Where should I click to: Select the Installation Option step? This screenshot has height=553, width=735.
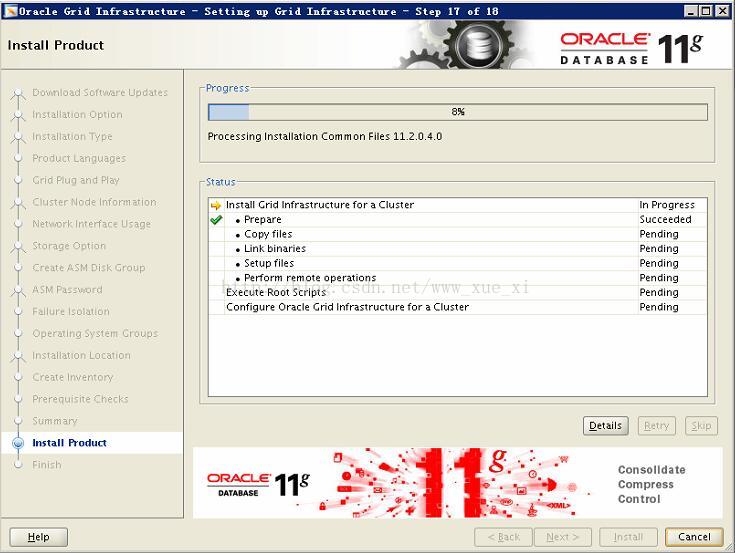coord(77,114)
